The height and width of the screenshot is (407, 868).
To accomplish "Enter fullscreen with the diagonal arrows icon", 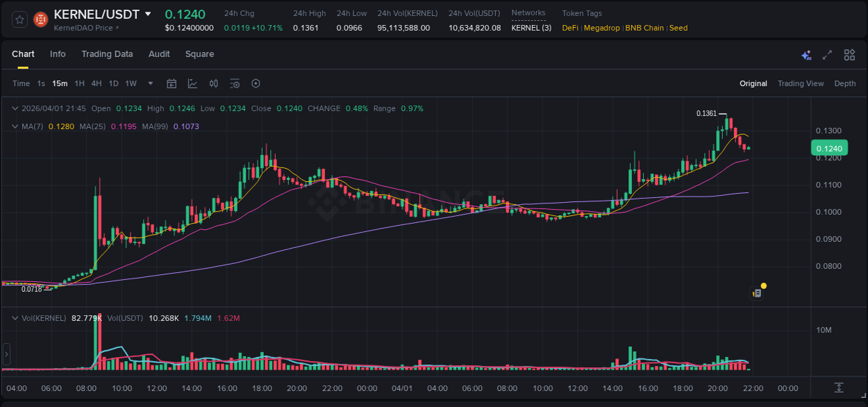I will (x=827, y=54).
